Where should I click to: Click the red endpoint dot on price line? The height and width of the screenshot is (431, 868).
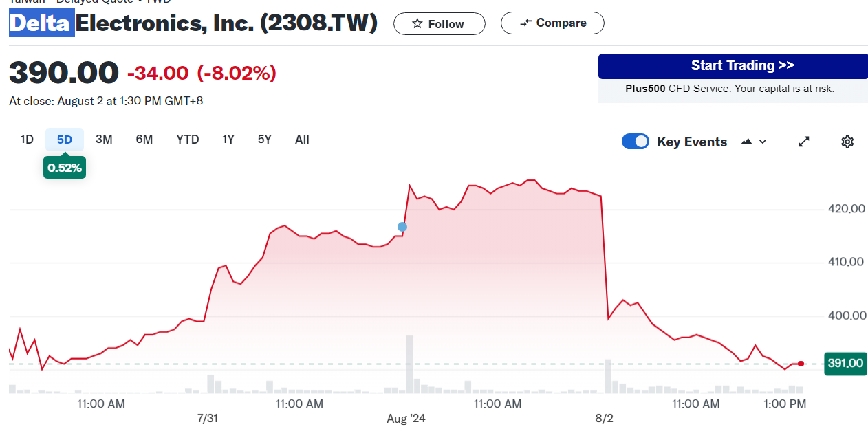(x=801, y=364)
